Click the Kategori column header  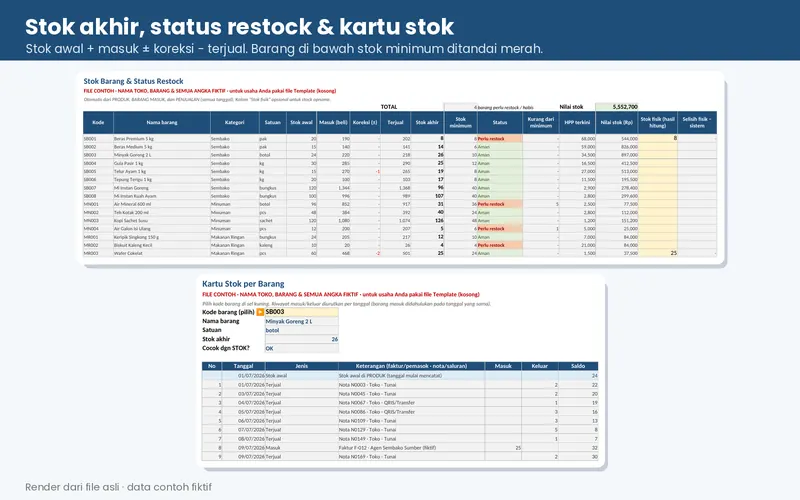coord(234,122)
